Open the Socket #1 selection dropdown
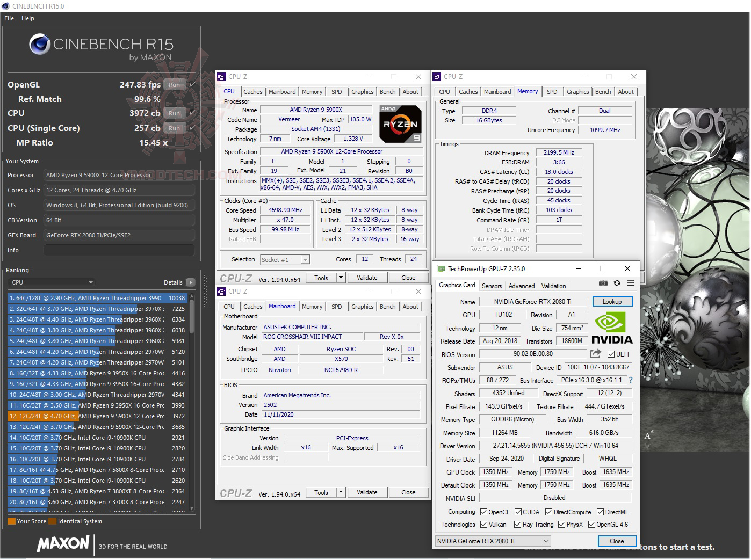The image size is (751, 560). 285,260
